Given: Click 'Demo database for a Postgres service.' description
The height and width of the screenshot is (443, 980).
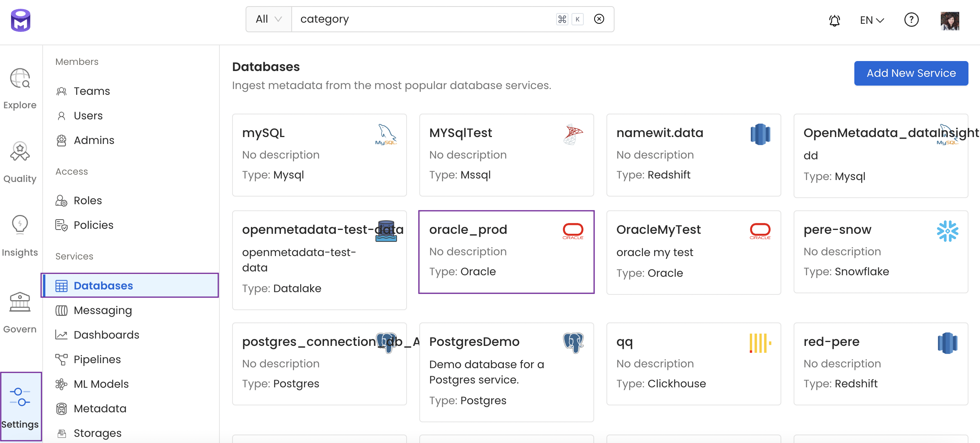Looking at the screenshot, I should pyautogui.click(x=487, y=372).
